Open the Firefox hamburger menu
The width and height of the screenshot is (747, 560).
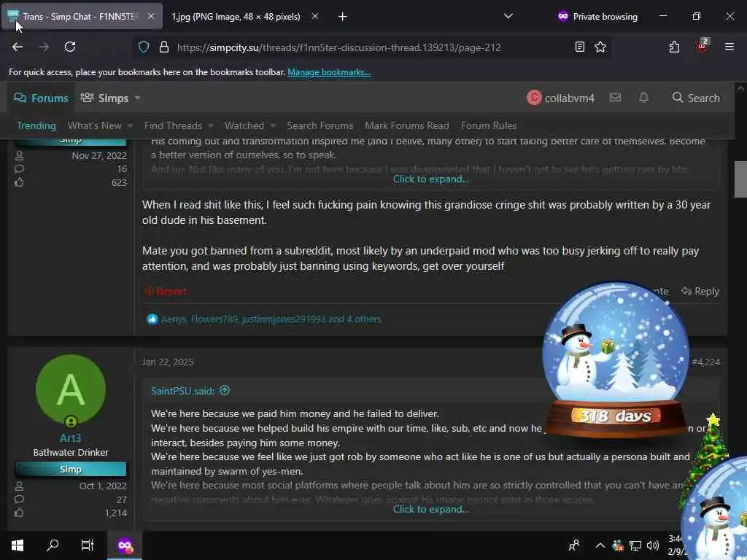coord(729,47)
